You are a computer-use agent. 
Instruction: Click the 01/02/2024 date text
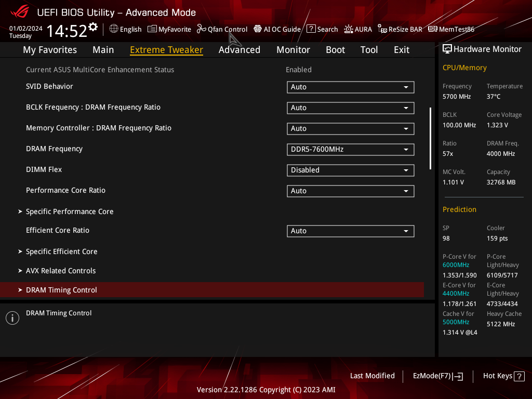click(x=26, y=29)
